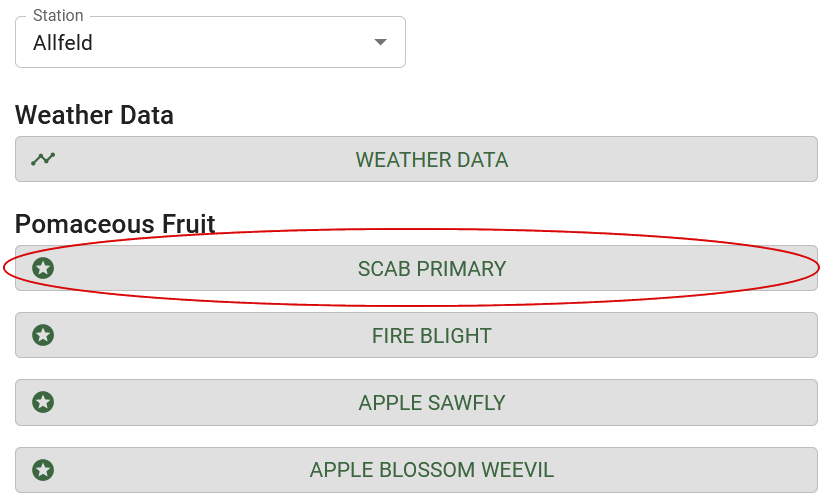Open the Station dropdown arrow
Screen dimensions: 823x497
coord(381,42)
